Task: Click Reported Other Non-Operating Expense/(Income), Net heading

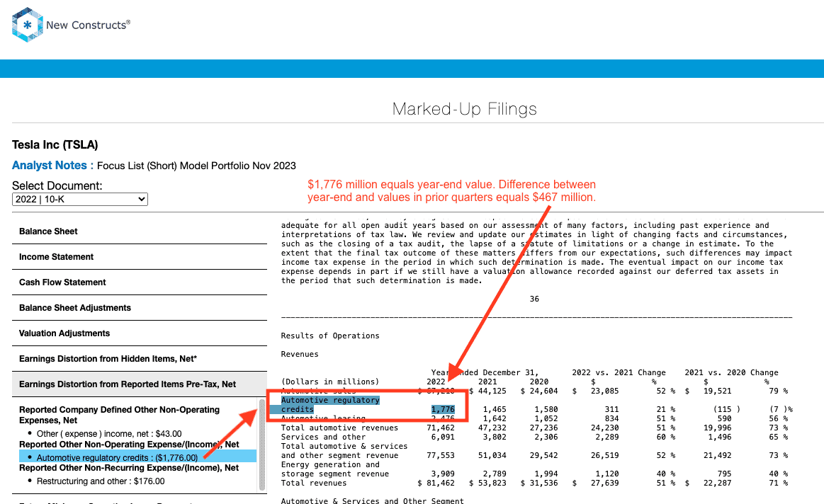Action: tap(129, 444)
